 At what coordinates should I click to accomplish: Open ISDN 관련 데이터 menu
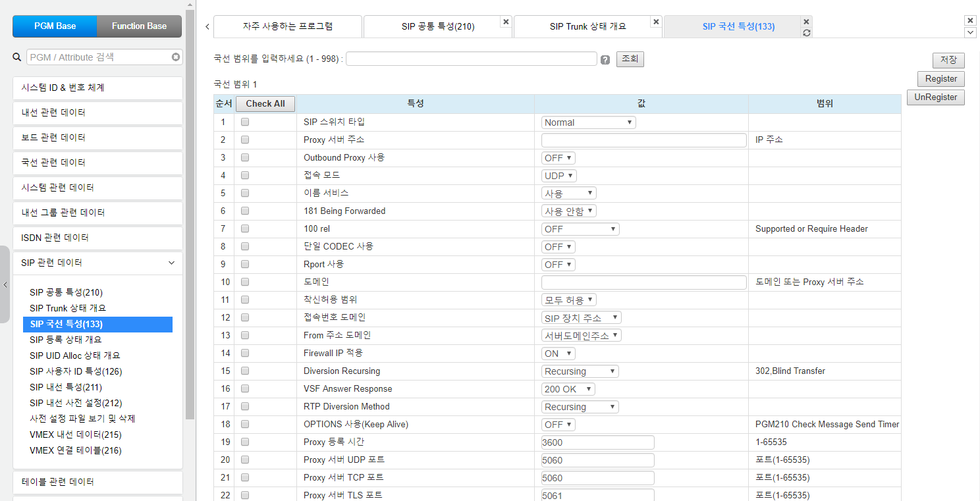click(x=97, y=238)
